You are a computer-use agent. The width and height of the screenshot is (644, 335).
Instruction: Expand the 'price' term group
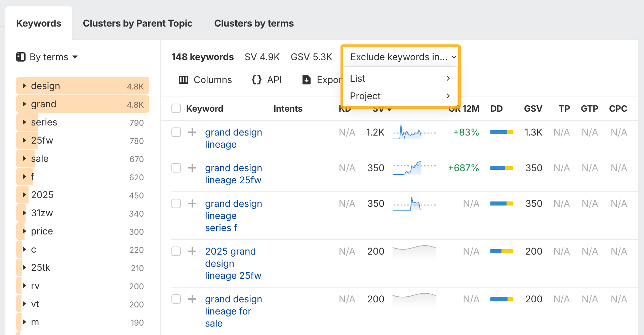point(24,231)
